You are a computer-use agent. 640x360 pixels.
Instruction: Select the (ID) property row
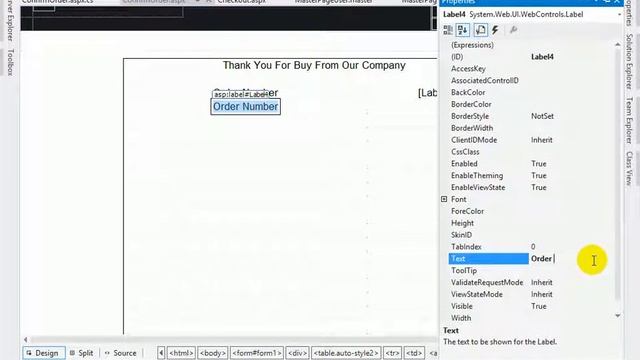click(x=457, y=57)
